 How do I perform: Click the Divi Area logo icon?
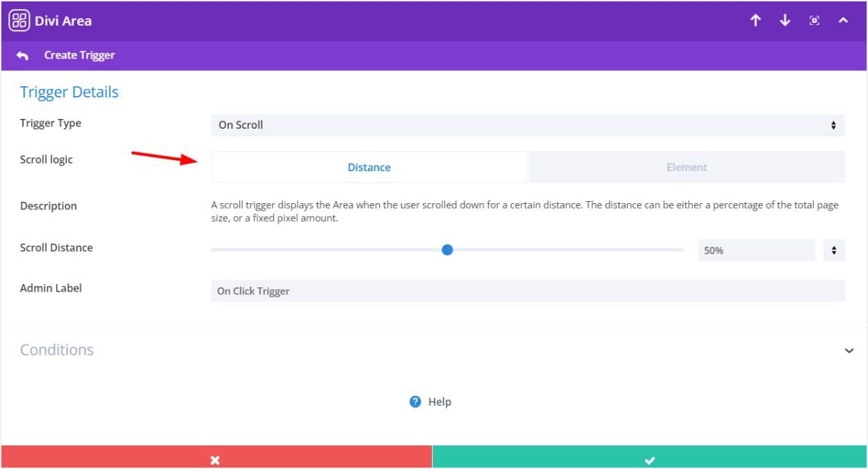tap(19, 20)
